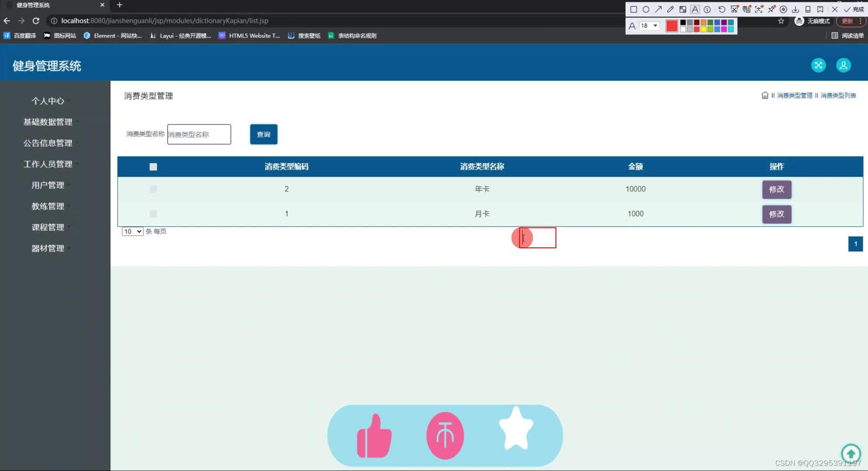868x471 pixels.
Task: Click the translate screenshot icon
Action: 746,9
